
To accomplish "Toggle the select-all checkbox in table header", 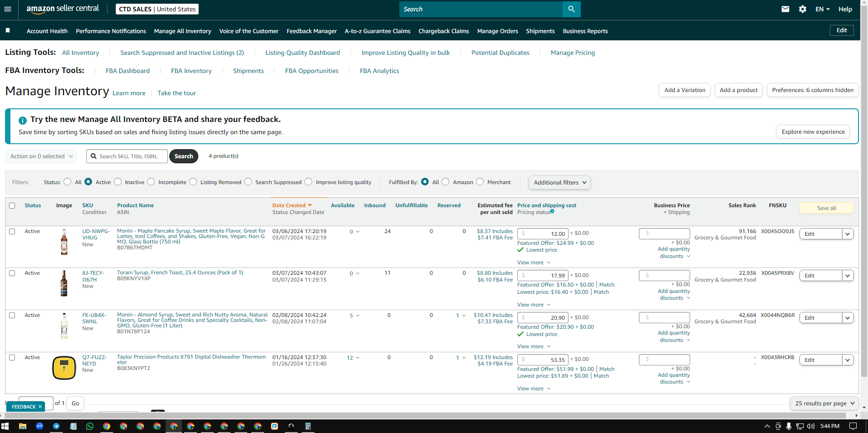I will [12, 205].
